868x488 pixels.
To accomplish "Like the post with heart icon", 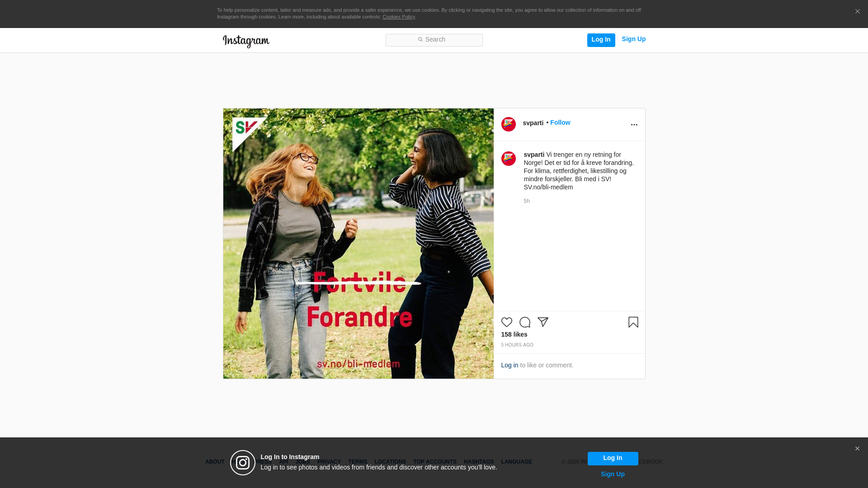I will point(507,322).
